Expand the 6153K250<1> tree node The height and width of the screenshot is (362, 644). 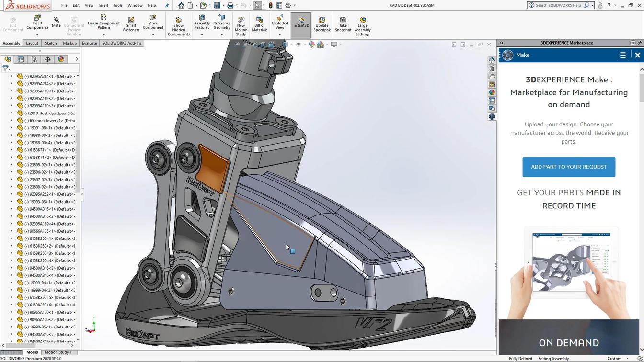pyautogui.click(x=12, y=238)
